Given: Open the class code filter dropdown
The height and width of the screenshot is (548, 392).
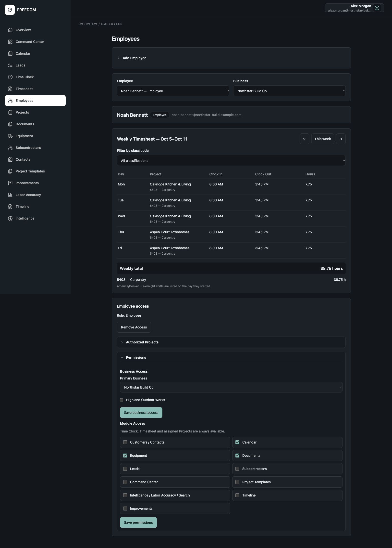Looking at the screenshot, I should [231, 161].
